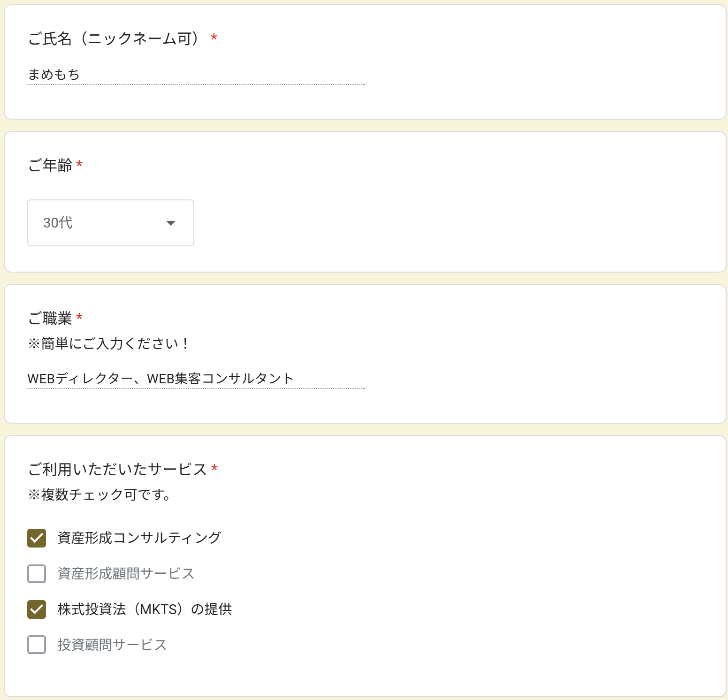728x700 pixels.
Task: Click the 資産形成コンサルティング option label
Action: 139,538
